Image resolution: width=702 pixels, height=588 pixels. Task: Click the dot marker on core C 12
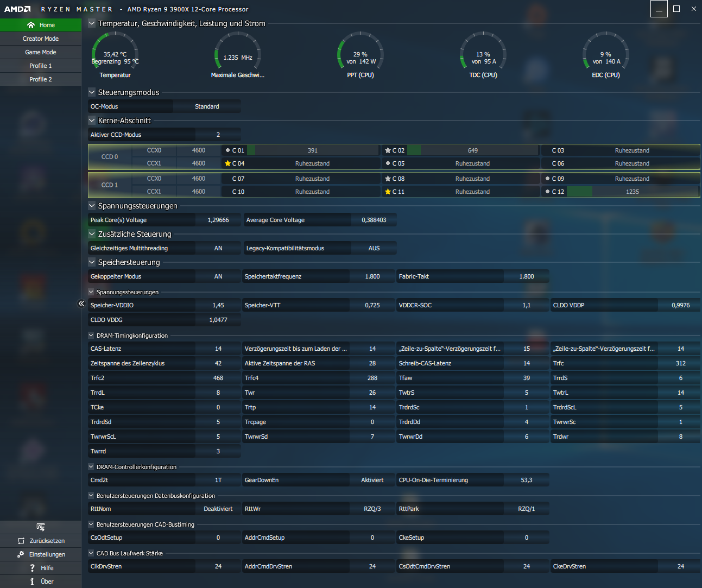coord(547,192)
